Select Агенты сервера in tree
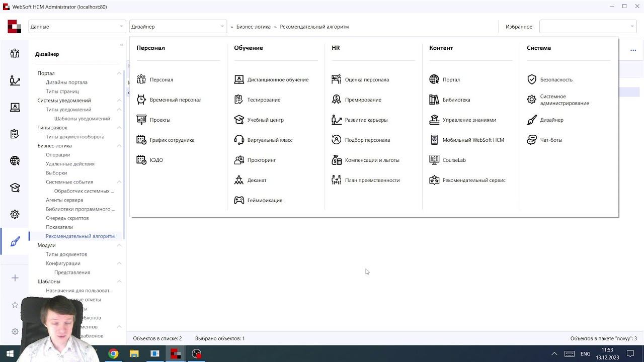The width and height of the screenshot is (644, 362). (x=64, y=200)
